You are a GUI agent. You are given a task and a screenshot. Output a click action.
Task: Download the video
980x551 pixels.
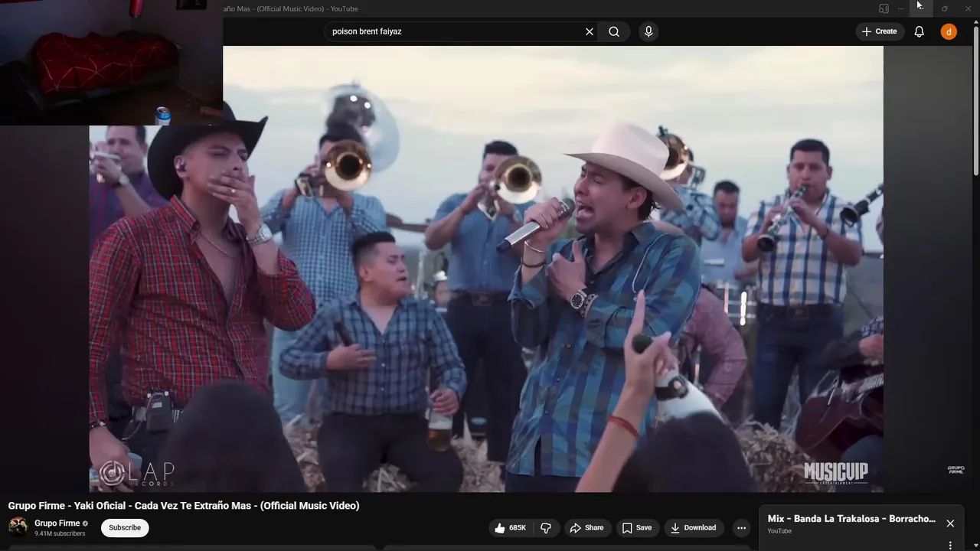pos(693,528)
